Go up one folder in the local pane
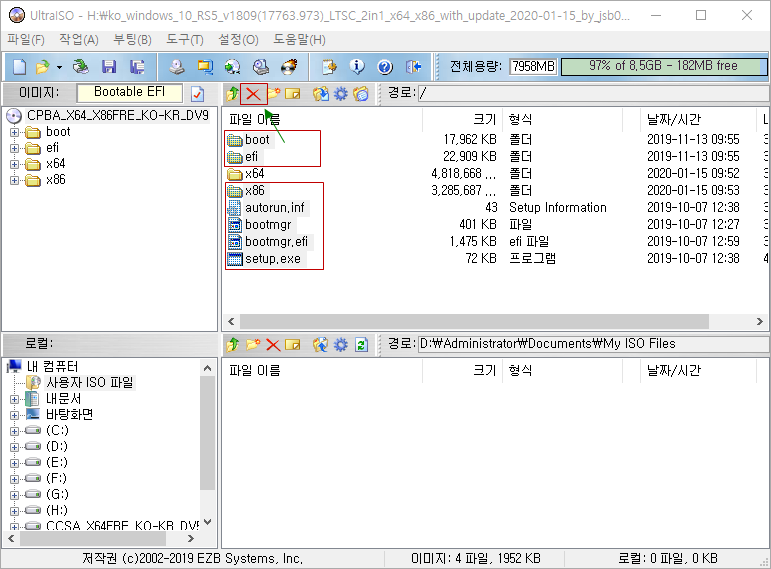Image resolution: width=771 pixels, height=569 pixels. (233, 345)
